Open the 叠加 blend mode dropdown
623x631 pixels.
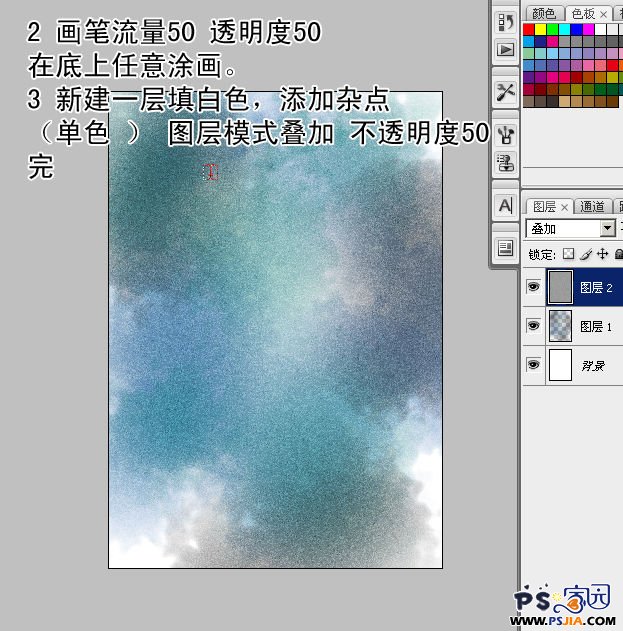click(608, 229)
